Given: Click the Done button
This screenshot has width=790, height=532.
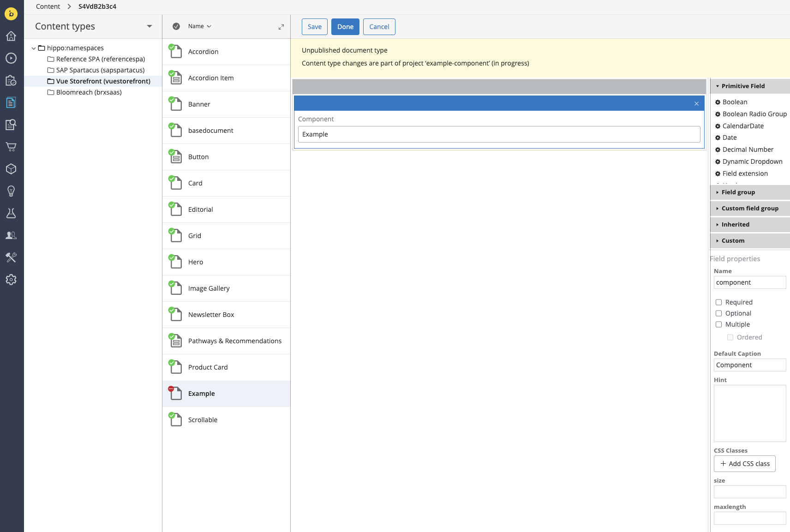Looking at the screenshot, I should point(345,27).
